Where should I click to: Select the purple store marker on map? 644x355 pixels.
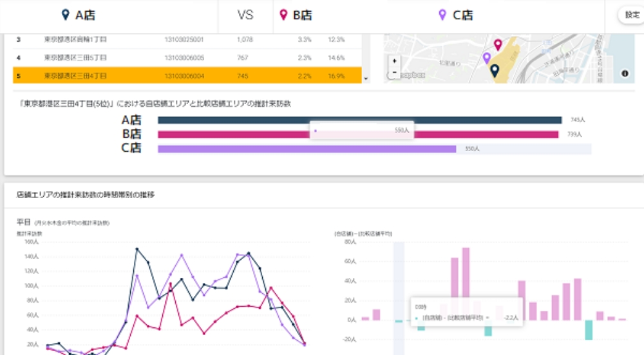(x=487, y=58)
